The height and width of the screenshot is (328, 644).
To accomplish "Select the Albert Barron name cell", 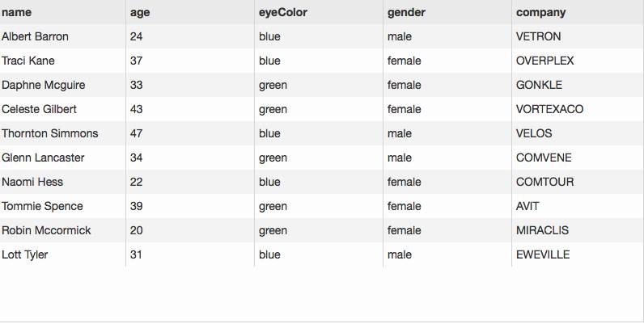I will click(x=62, y=36).
